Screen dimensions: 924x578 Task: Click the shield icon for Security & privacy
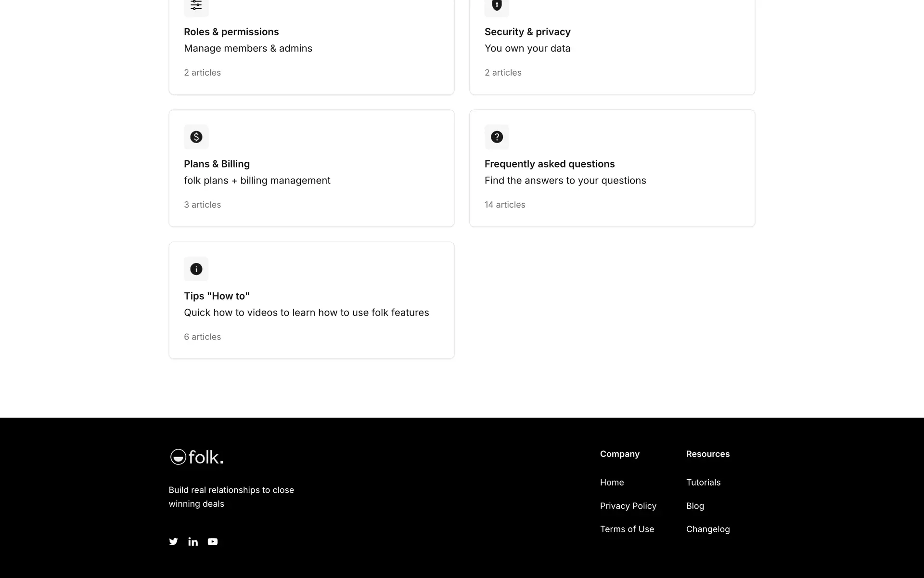click(x=497, y=6)
